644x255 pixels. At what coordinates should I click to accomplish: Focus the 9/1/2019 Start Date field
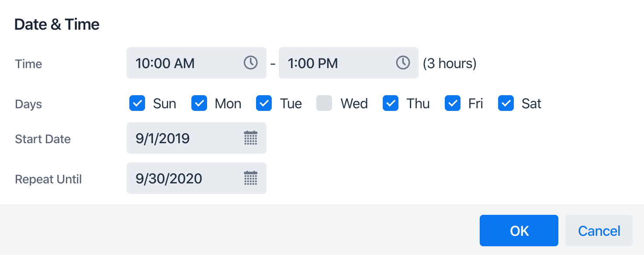click(184, 138)
